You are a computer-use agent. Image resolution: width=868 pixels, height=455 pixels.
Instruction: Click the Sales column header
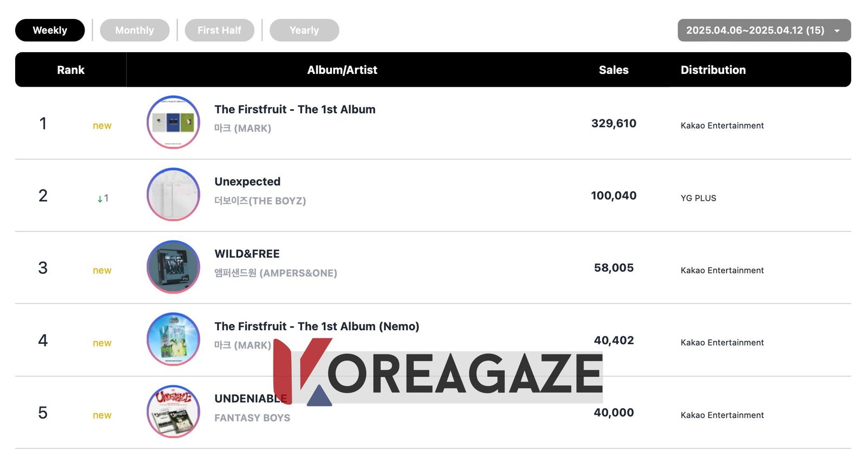614,70
